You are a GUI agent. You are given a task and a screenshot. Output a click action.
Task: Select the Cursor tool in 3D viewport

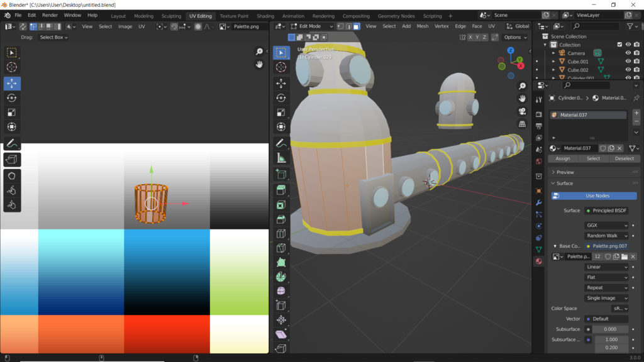[x=280, y=67]
